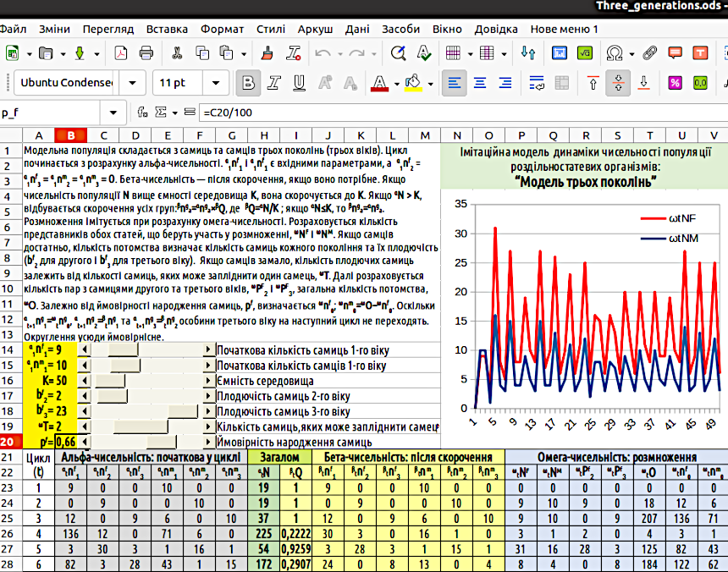Open Function Wizard next to the Name Box
Image resolution: width=728 pixels, height=572 pixels.
pos(141,113)
